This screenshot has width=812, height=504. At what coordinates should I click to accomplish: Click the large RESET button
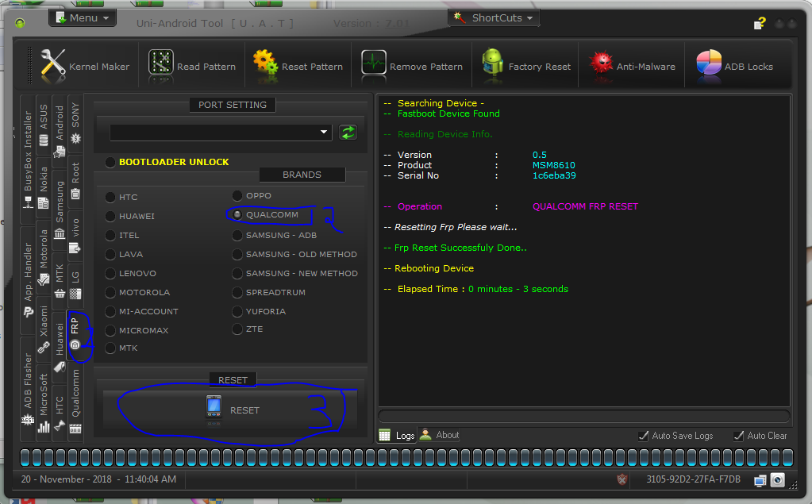[x=230, y=410]
